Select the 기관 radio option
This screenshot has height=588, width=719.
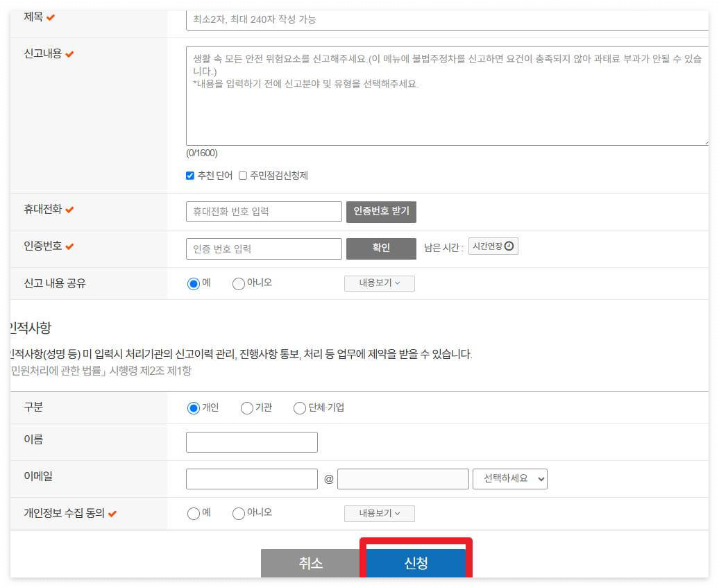tap(246, 408)
